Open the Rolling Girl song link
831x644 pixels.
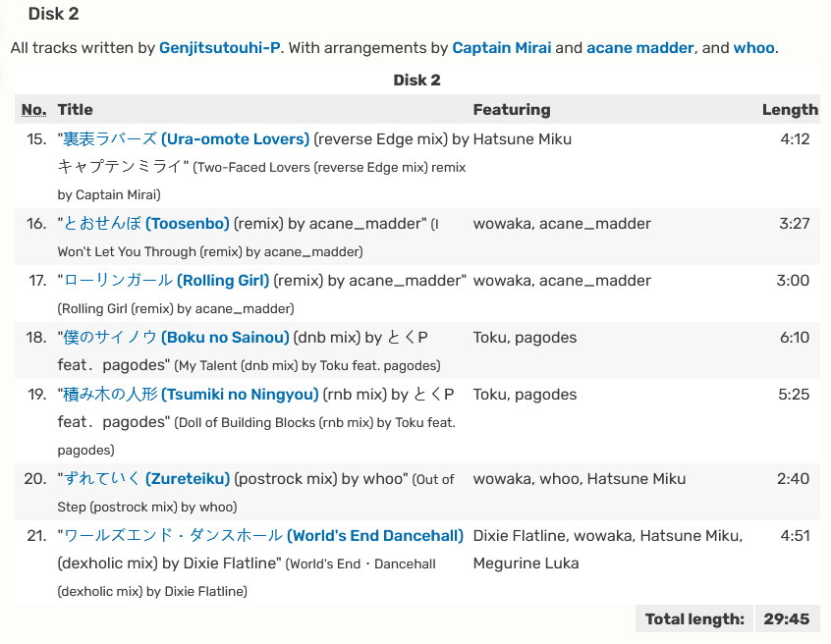tap(166, 280)
